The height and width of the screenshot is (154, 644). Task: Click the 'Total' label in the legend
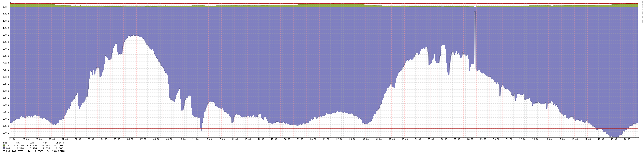7,151
